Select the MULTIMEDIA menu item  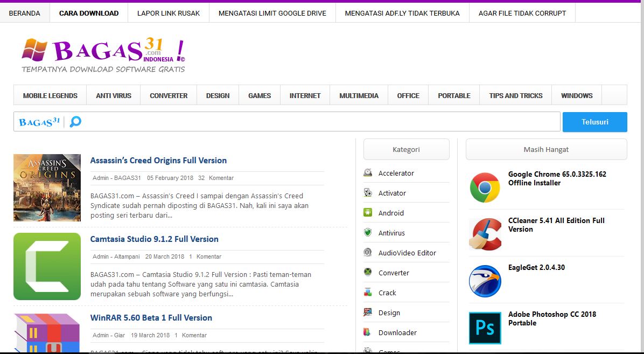tap(359, 95)
